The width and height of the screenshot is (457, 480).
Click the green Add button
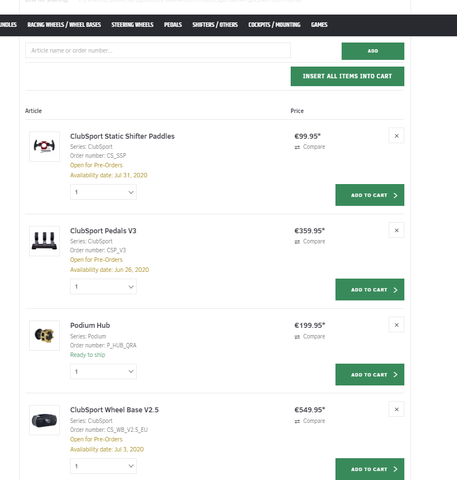pyautogui.click(x=373, y=51)
